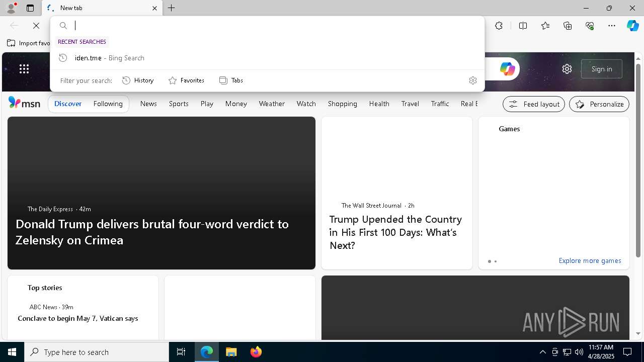Open the Collections icon

[x=568, y=26]
